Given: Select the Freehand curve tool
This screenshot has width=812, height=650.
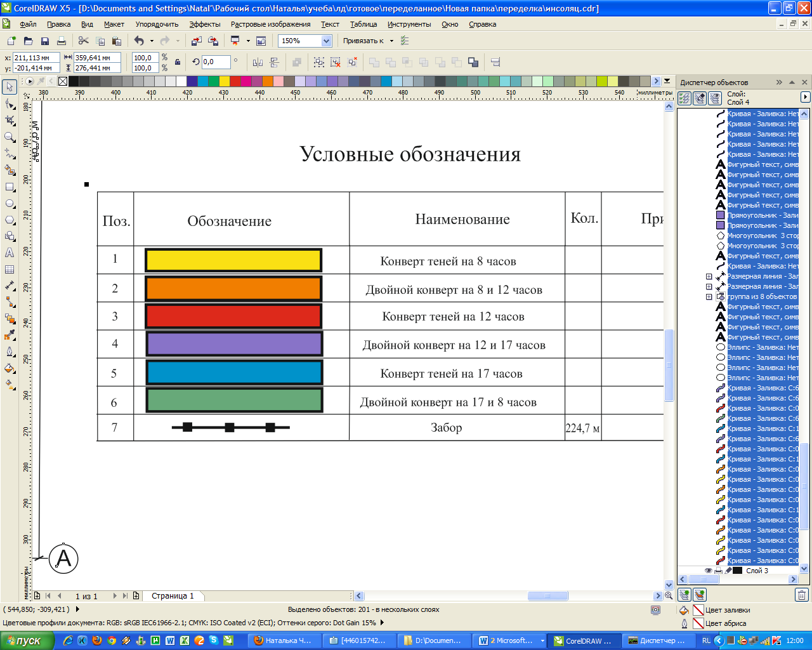Looking at the screenshot, I should tap(10, 154).
